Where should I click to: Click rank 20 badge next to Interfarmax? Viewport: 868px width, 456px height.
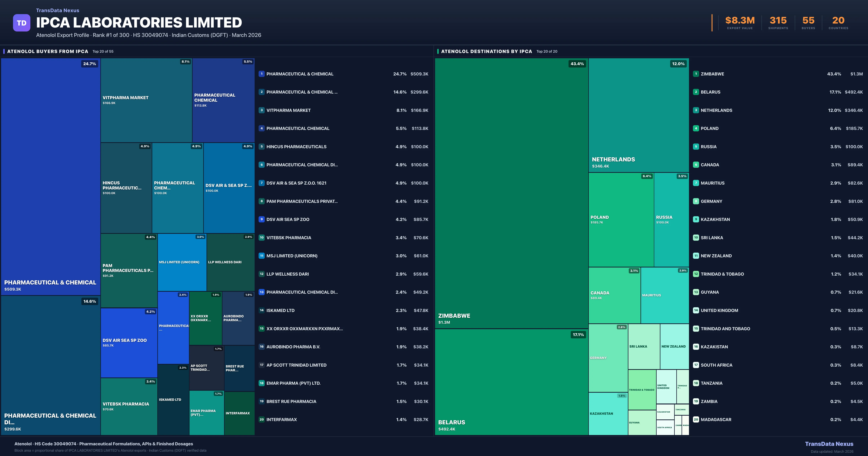click(x=261, y=420)
